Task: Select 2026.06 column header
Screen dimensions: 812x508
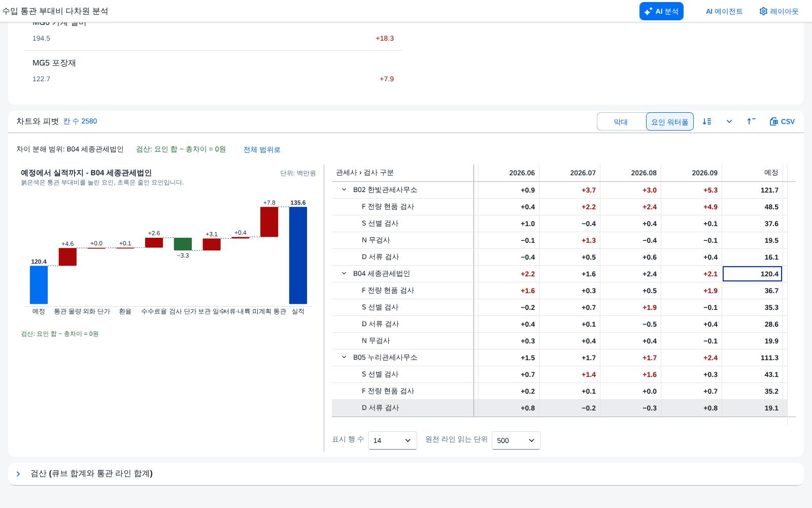Action: click(509, 173)
